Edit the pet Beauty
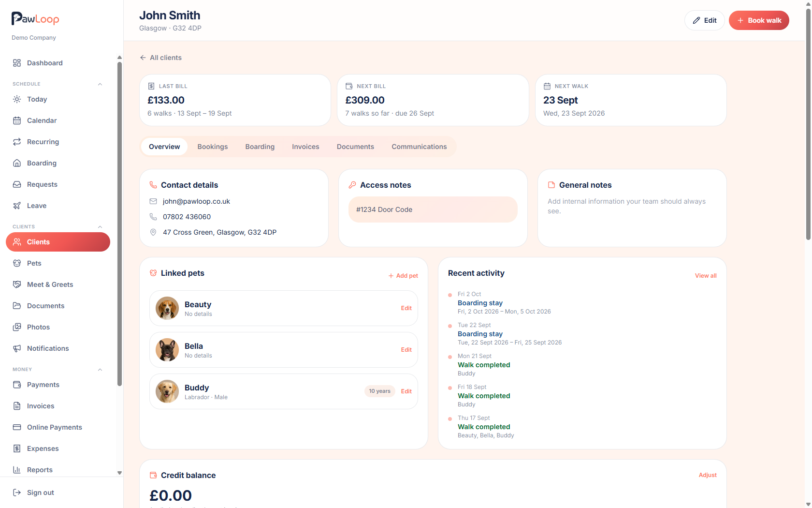Screen dimensions: 812x508 tap(406, 308)
